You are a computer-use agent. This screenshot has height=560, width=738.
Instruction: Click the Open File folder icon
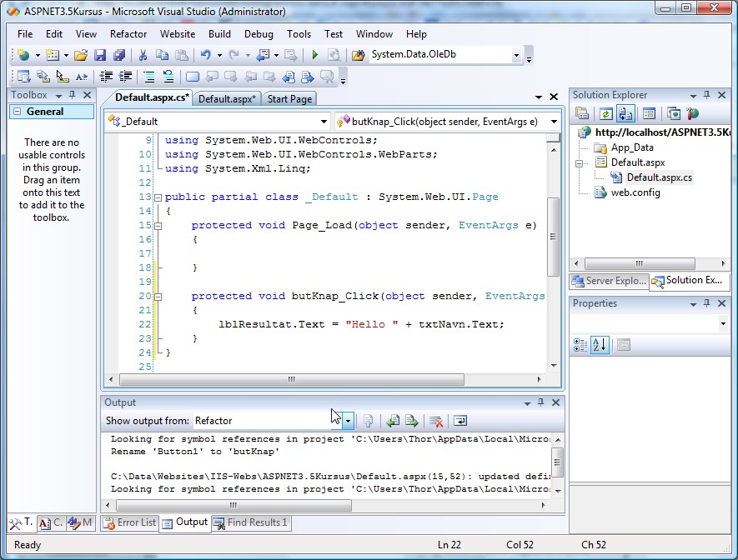tap(81, 56)
